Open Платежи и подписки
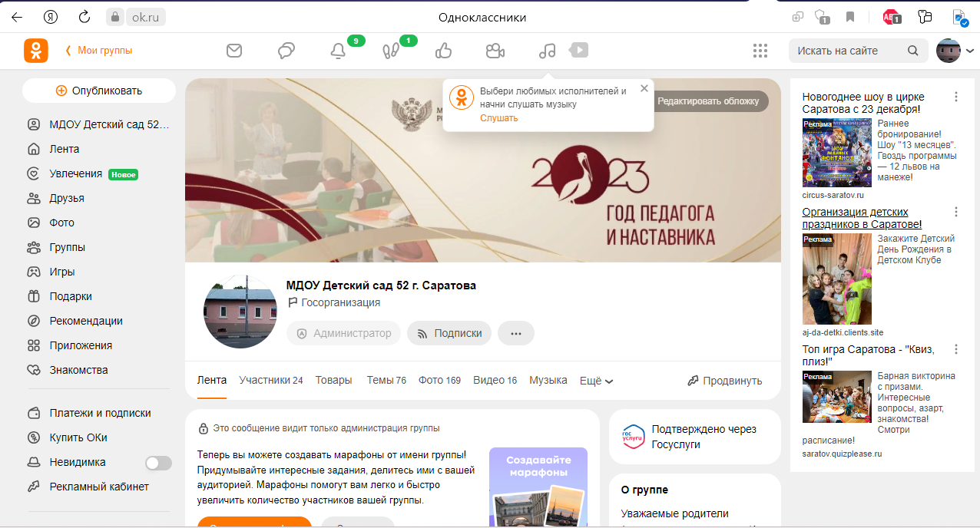The width and height of the screenshot is (980, 528). coord(99,413)
